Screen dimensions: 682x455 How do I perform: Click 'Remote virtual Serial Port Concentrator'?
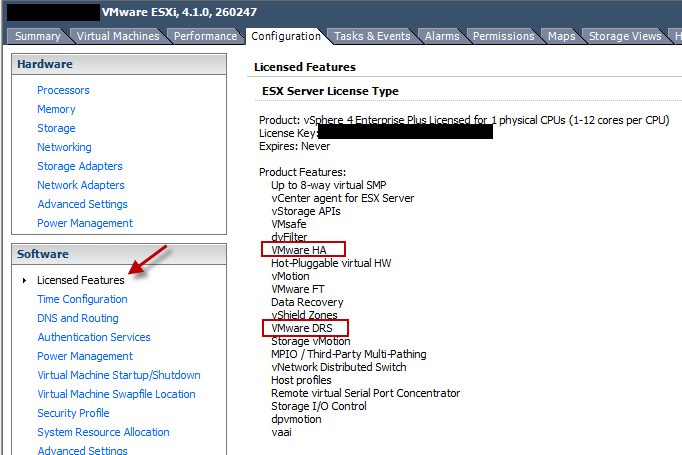click(x=365, y=393)
